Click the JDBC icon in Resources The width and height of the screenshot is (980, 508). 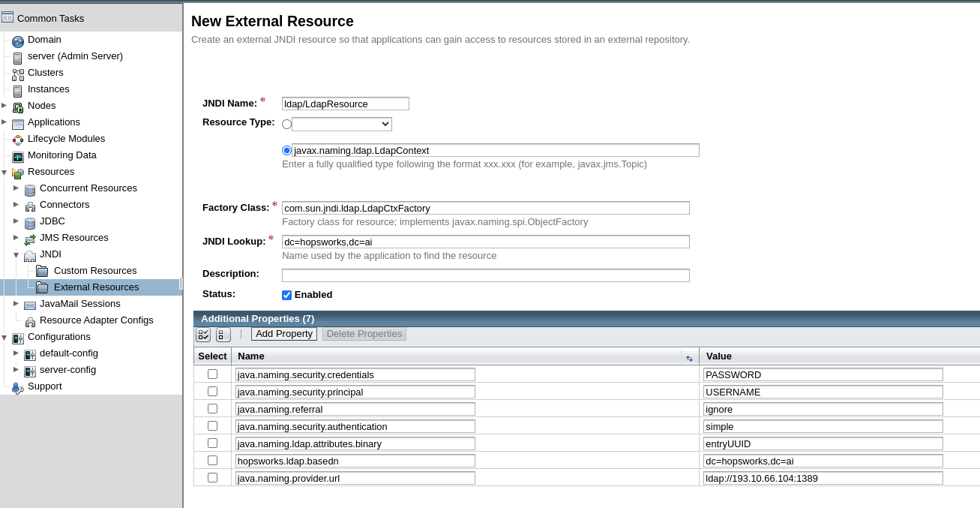(30, 221)
